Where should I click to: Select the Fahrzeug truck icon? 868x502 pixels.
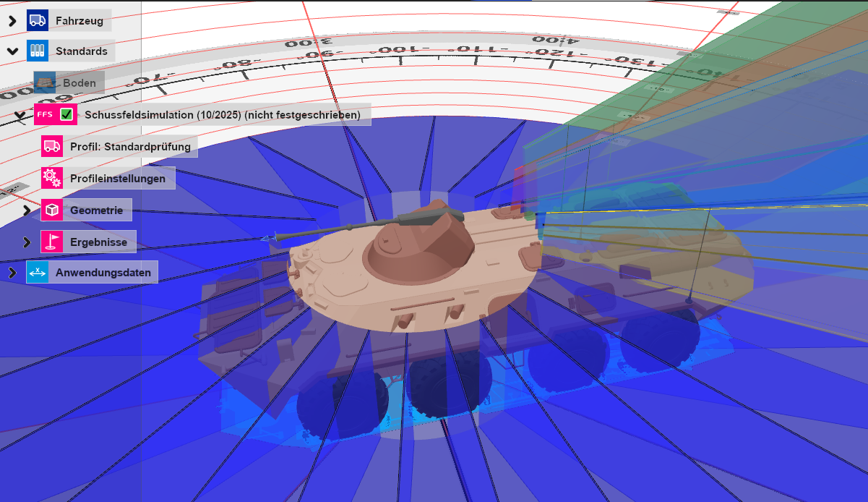[39, 20]
